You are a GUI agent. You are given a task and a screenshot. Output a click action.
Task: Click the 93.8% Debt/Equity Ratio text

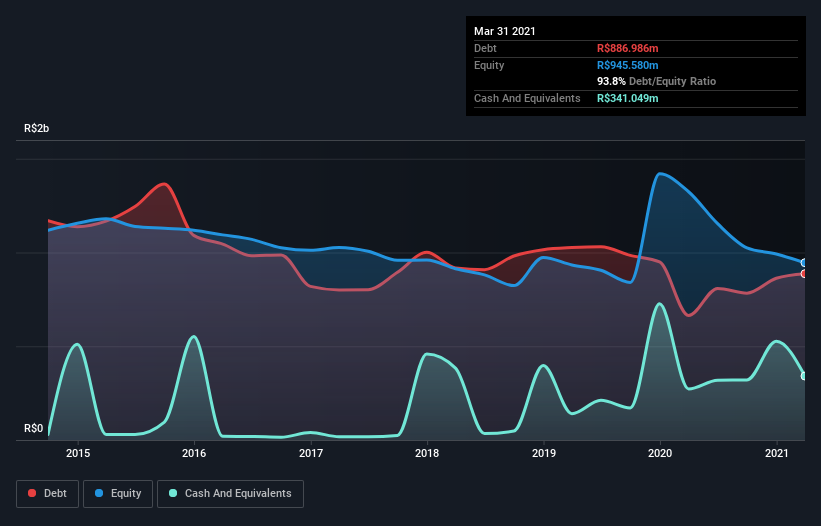pos(657,81)
